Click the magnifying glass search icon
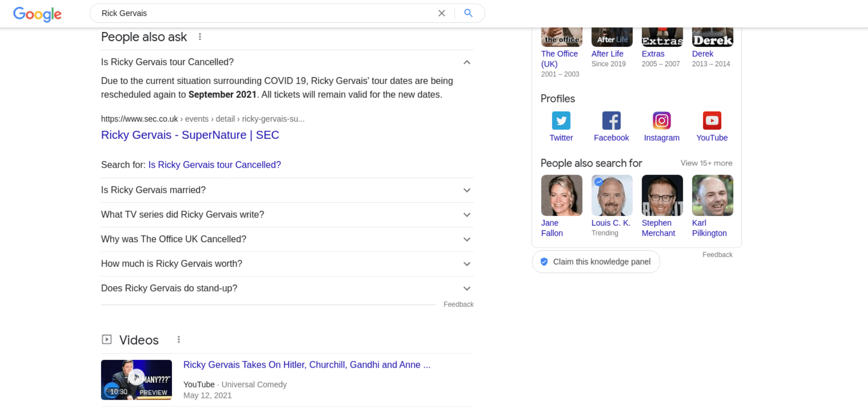The width and height of the screenshot is (868, 407). click(x=468, y=13)
